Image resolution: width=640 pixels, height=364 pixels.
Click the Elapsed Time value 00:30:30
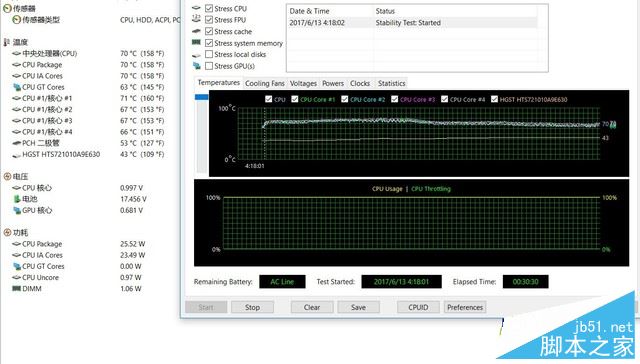(525, 282)
